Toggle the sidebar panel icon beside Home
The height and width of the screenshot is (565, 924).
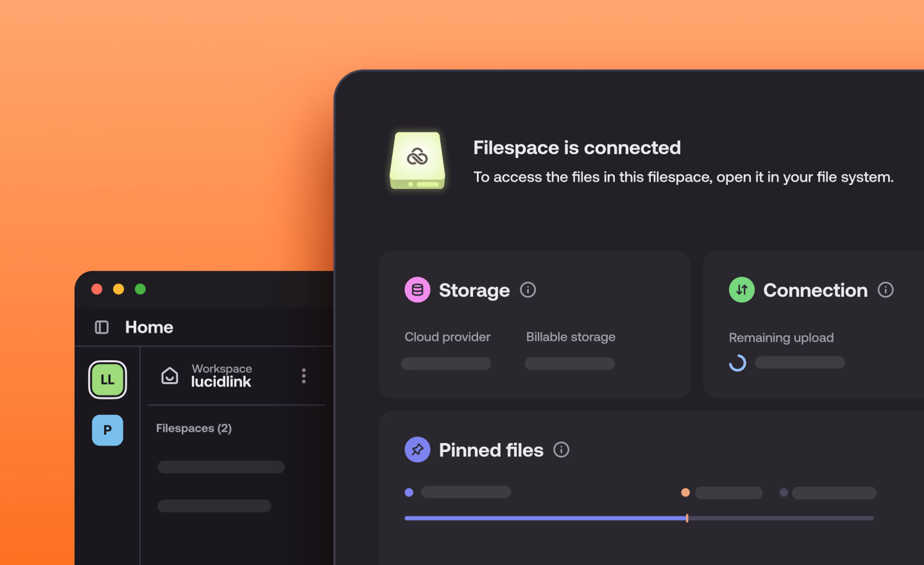(102, 327)
